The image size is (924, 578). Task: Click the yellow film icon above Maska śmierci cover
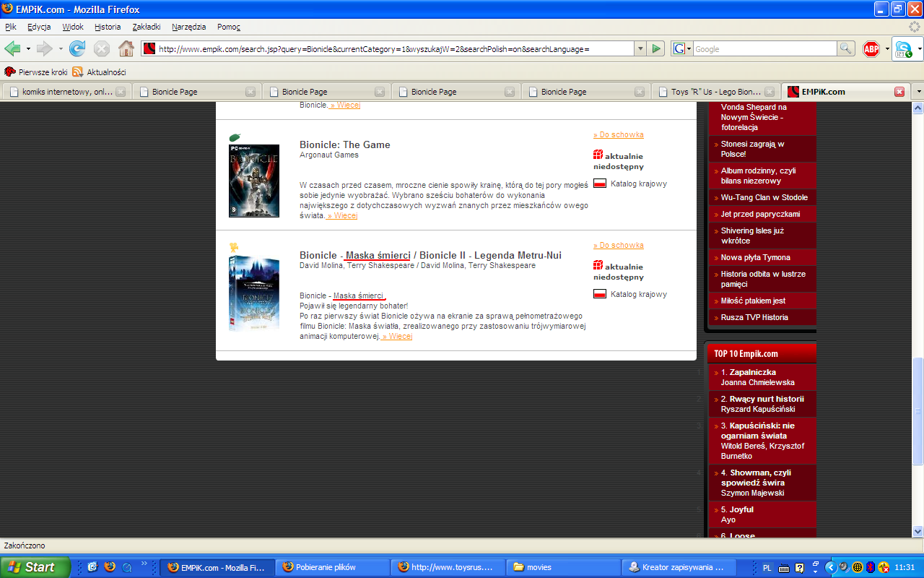234,248
